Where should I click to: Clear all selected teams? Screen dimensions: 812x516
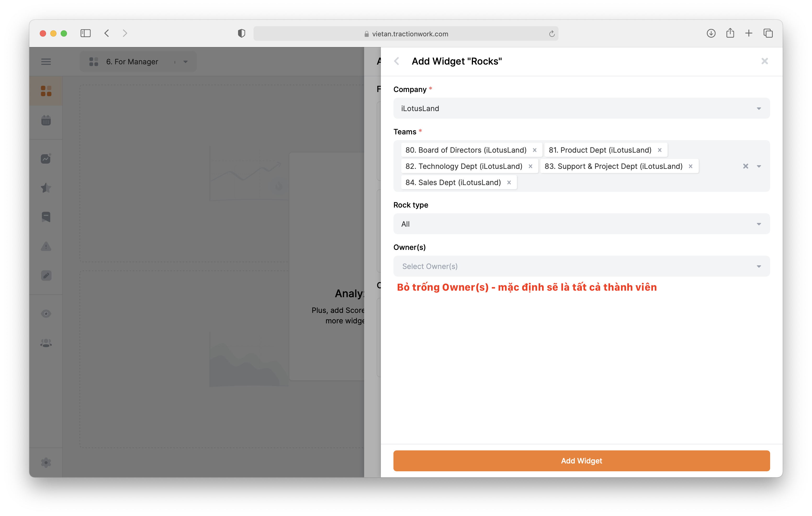tap(746, 166)
